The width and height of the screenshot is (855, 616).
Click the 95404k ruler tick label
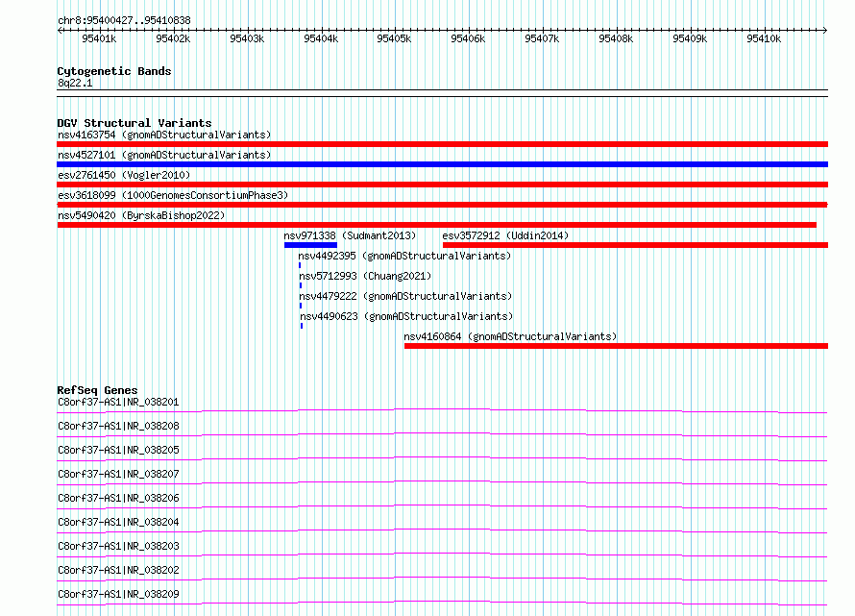pos(321,38)
